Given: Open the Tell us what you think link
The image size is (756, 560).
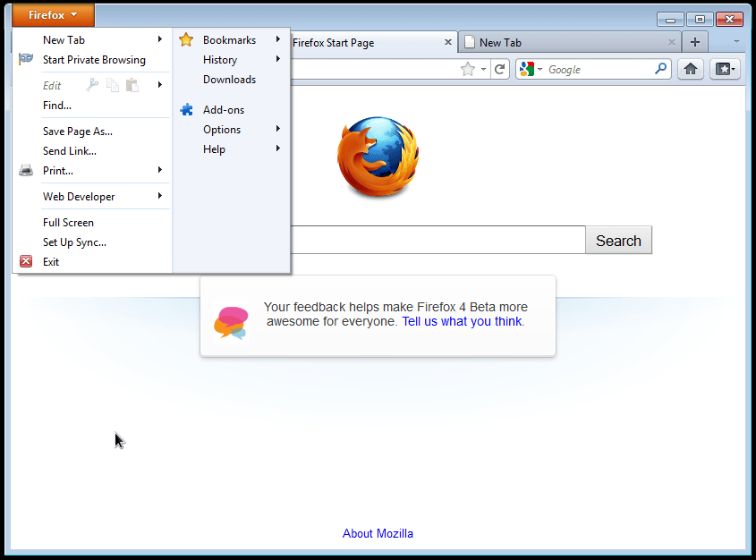Looking at the screenshot, I should 462,321.
